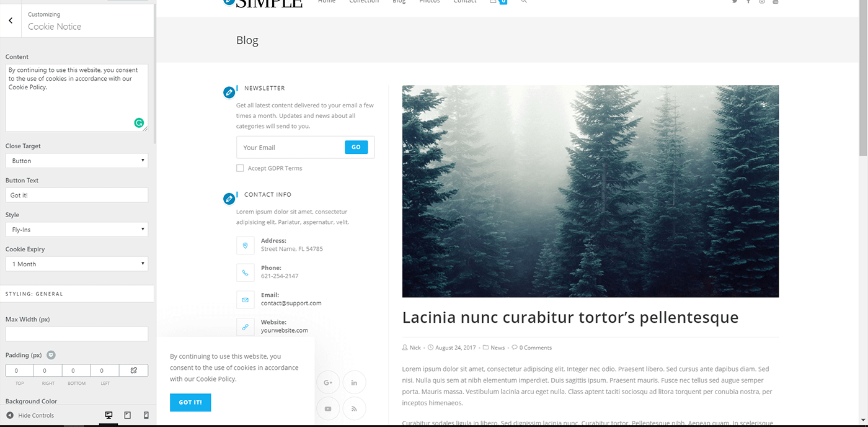Screen dimensions: 868x427
Task: Open the Close Target dropdown
Action: 77,161
